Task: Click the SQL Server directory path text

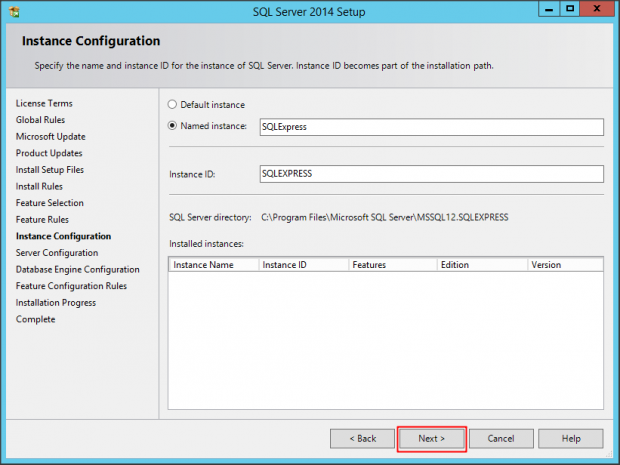Action: tap(385, 217)
